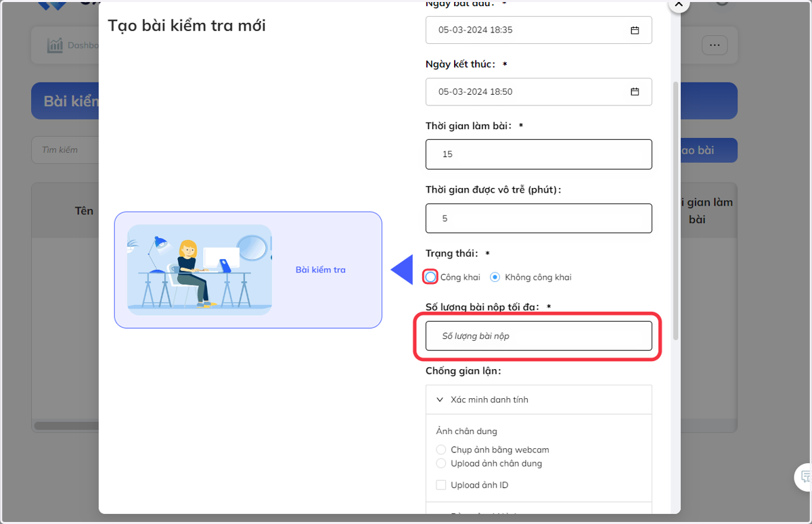Select the Không công khai radio option

click(x=495, y=277)
